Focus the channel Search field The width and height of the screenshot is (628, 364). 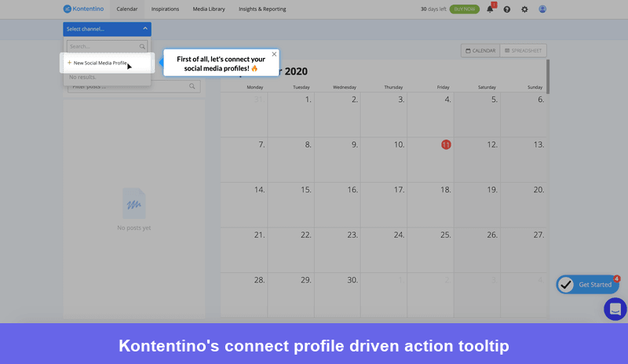tap(107, 46)
